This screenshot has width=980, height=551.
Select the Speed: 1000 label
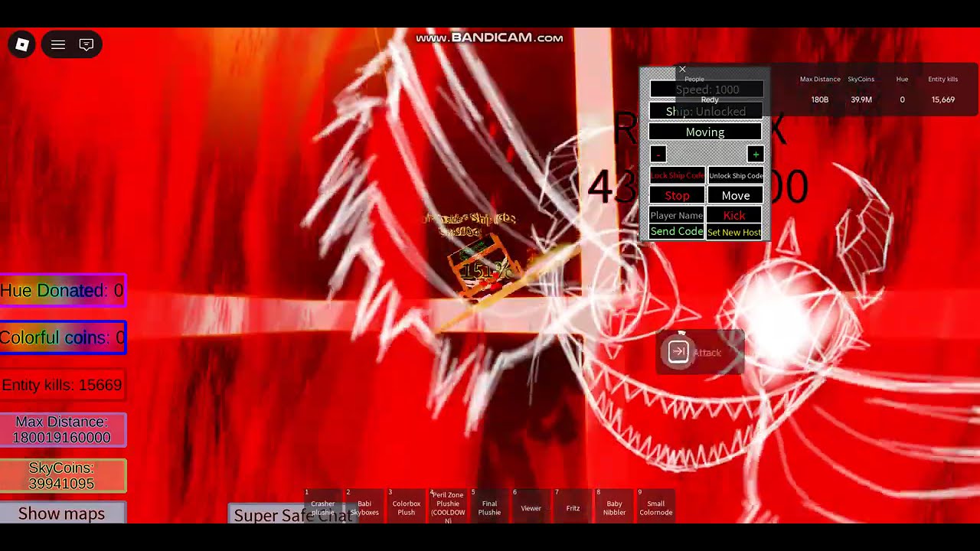[707, 90]
